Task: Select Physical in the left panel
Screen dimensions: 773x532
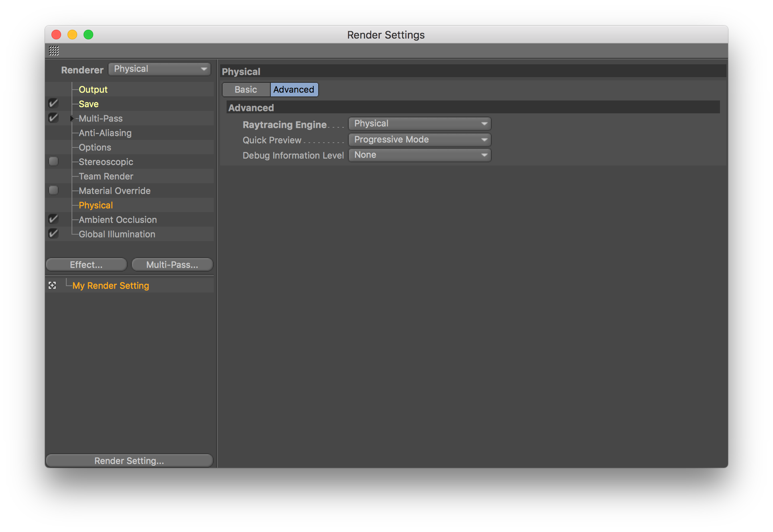Action: (x=95, y=205)
